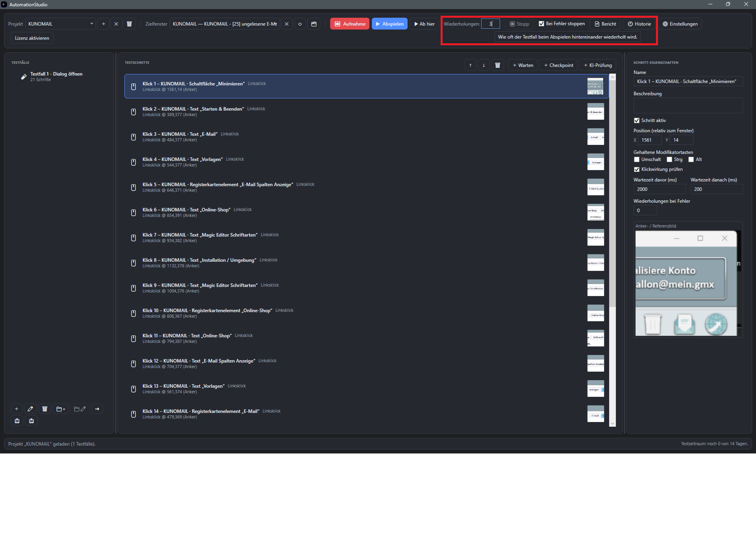Open the Projekt KUNOMAIL dropdown
This screenshot has height=544, width=756.
pyautogui.click(x=61, y=24)
